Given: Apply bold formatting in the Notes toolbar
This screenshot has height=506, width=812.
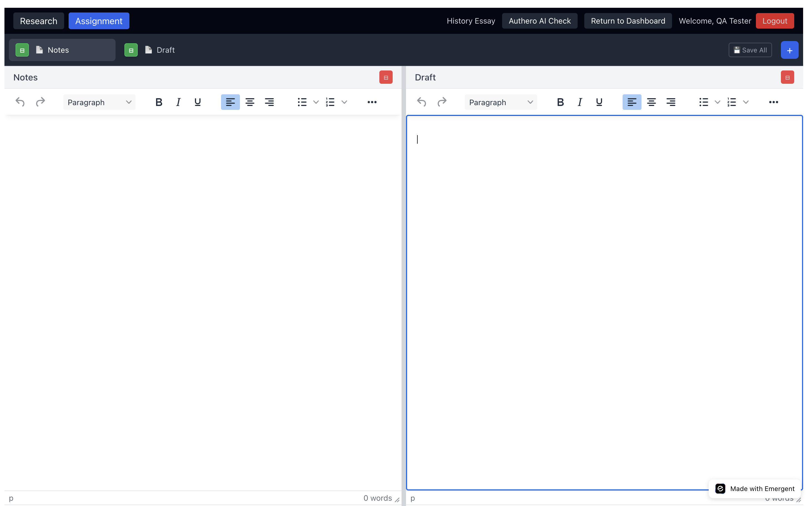Looking at the screenshot, I should [x=159, y=102].
